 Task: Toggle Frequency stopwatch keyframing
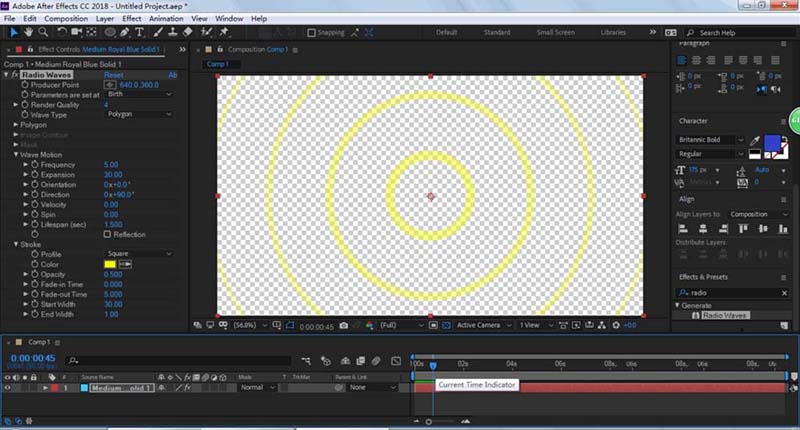click(35, 165)
